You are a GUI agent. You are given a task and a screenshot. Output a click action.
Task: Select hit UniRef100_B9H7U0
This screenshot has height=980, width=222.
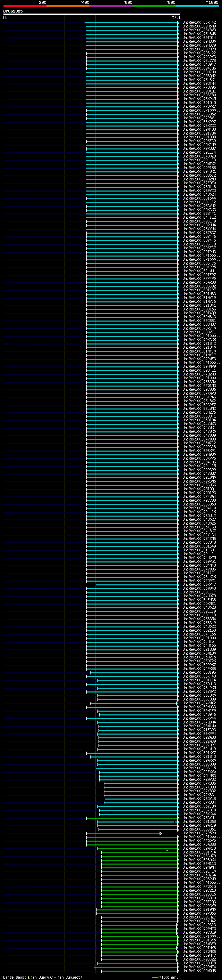pos(199,72)
